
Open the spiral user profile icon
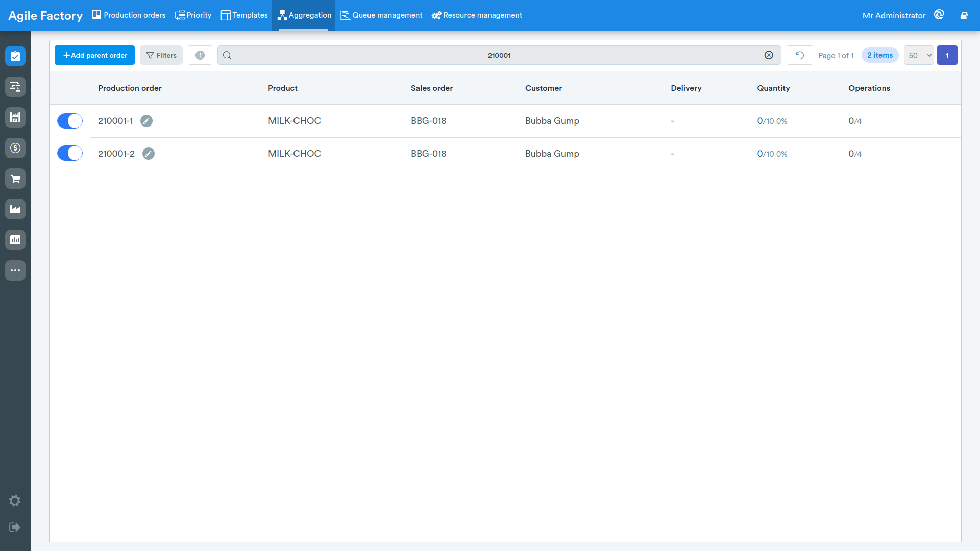[x=939, y=15]
